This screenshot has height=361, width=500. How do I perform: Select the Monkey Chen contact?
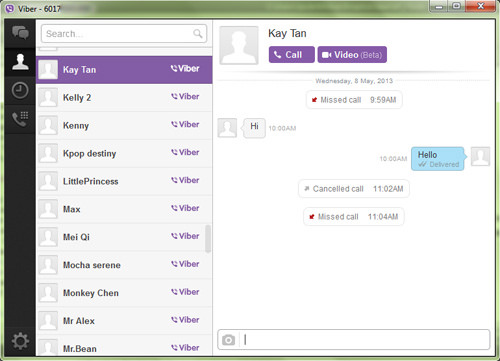tap(124, 293)
